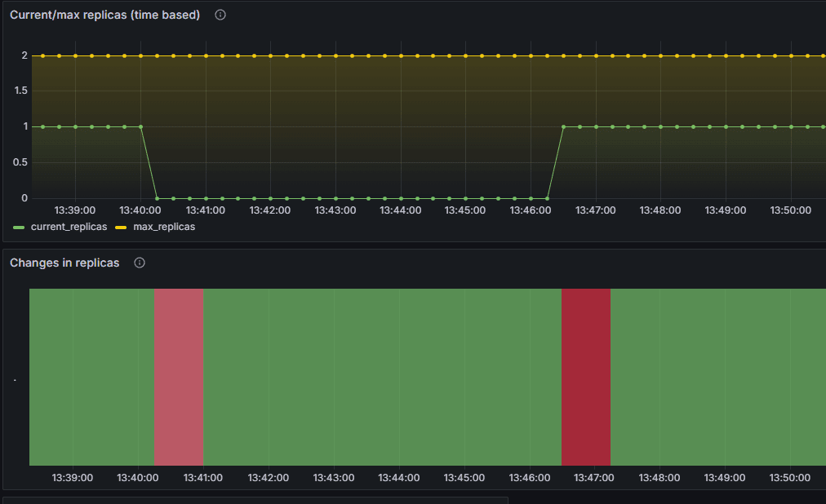
Task: Open the Current/max replicas (time based) panel menu
Action: click(104, 15)
